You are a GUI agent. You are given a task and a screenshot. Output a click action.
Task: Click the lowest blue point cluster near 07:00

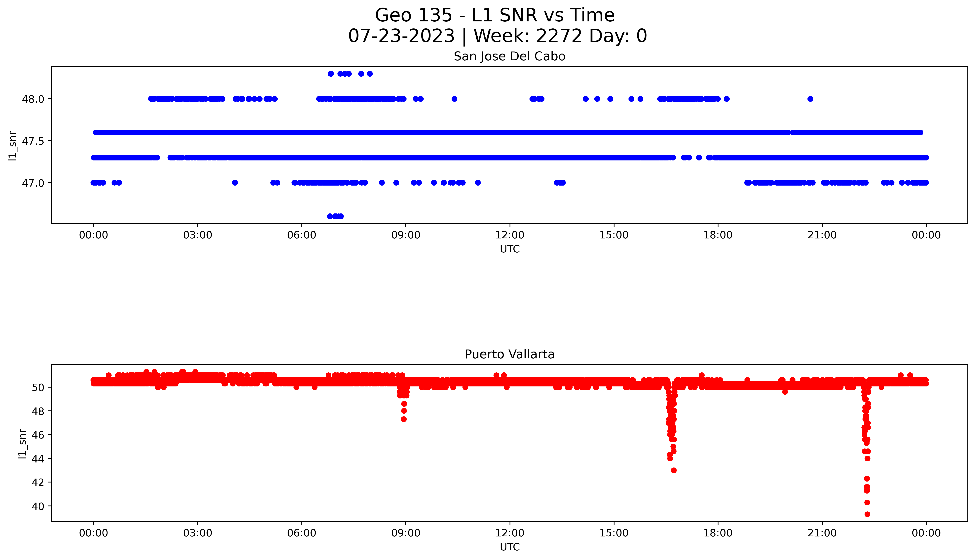[x=335, y=216]
